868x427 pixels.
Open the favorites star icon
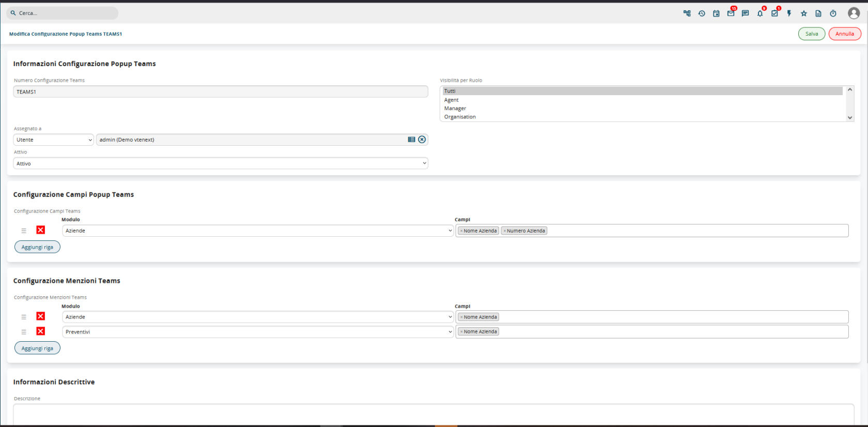click(804, 13)
